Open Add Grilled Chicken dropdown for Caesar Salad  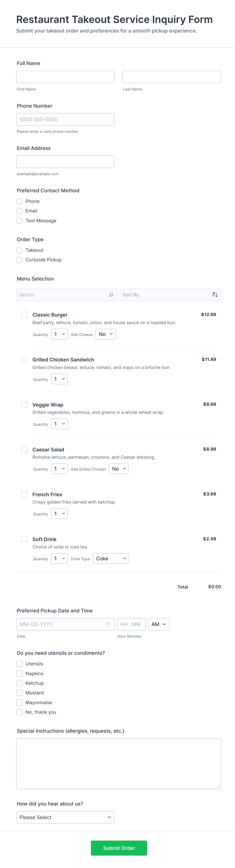[x=119, y=469]
